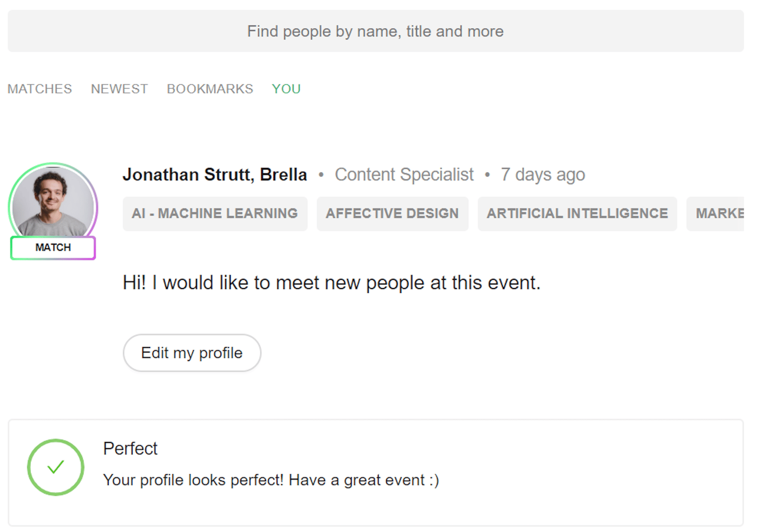
Task: Open the Jonathan Strutt, Brella name link
Action: click(215, 175)
